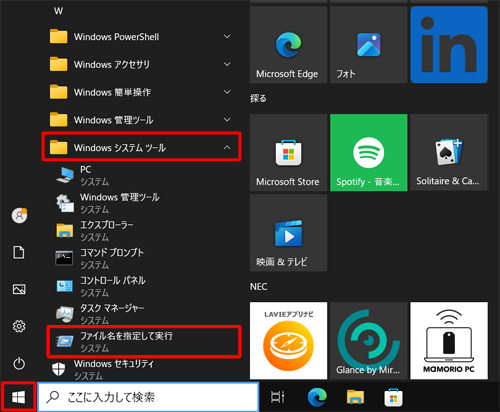Click the user account icon in sidebar
The image size is (500, 412).
point(19,215)
